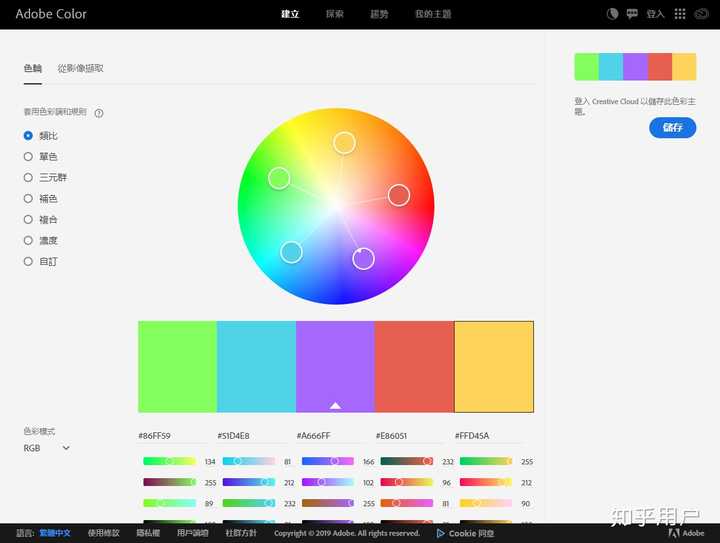Viewport: 720px width, 543px height.
Task: Switch to the 從影像擷取 extract-from-image tab
Action: 80,68
